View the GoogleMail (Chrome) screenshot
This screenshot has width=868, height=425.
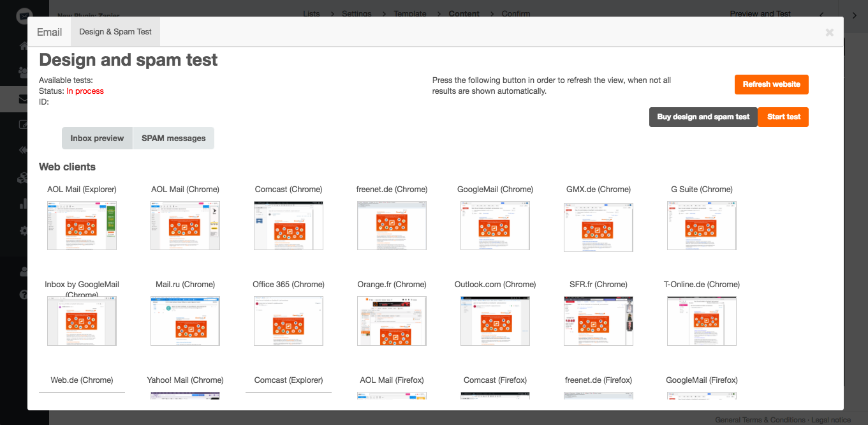pos(495,225)
